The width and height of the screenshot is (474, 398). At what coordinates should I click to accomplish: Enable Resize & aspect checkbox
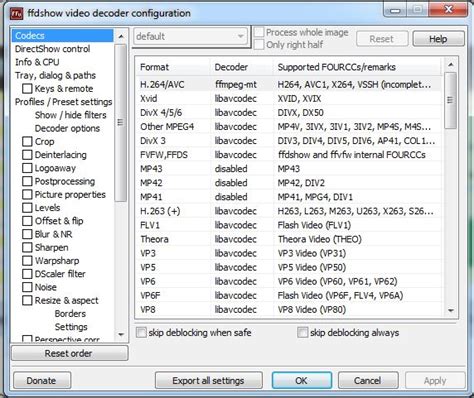27,300
